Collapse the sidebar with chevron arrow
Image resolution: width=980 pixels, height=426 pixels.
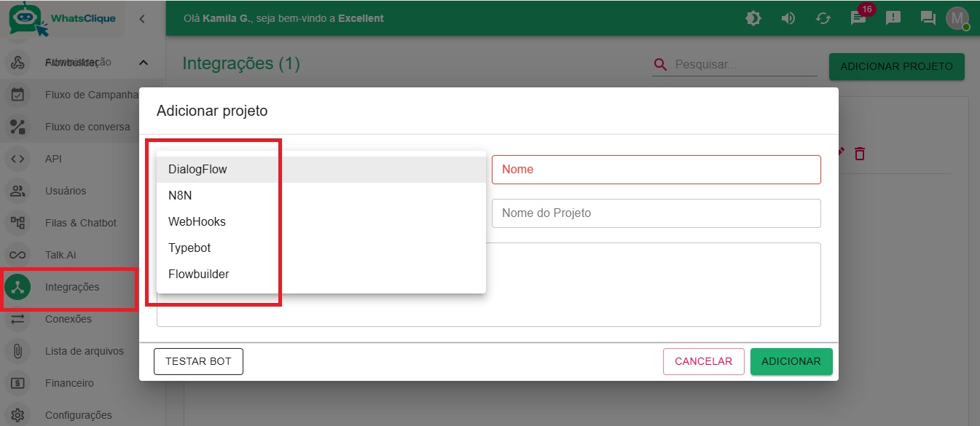[x=141, y=18]
